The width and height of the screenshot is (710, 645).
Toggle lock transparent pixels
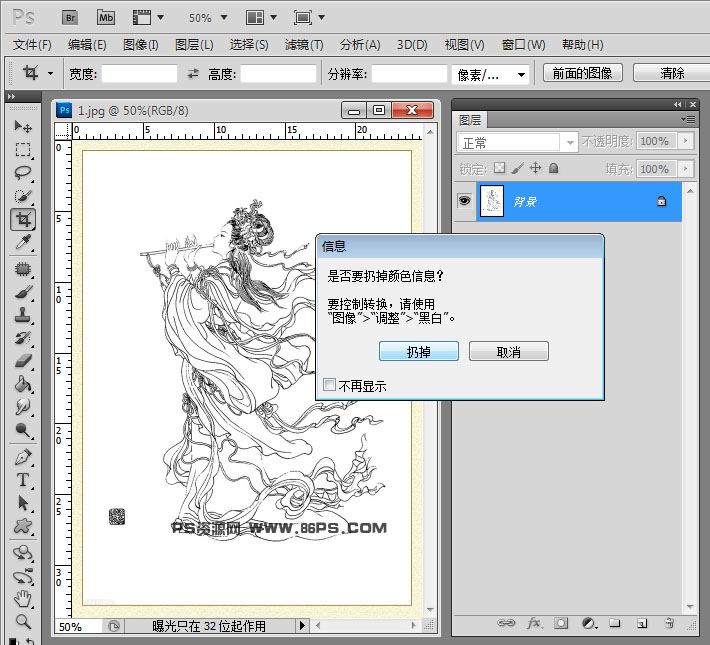click(x=499, y=168)
